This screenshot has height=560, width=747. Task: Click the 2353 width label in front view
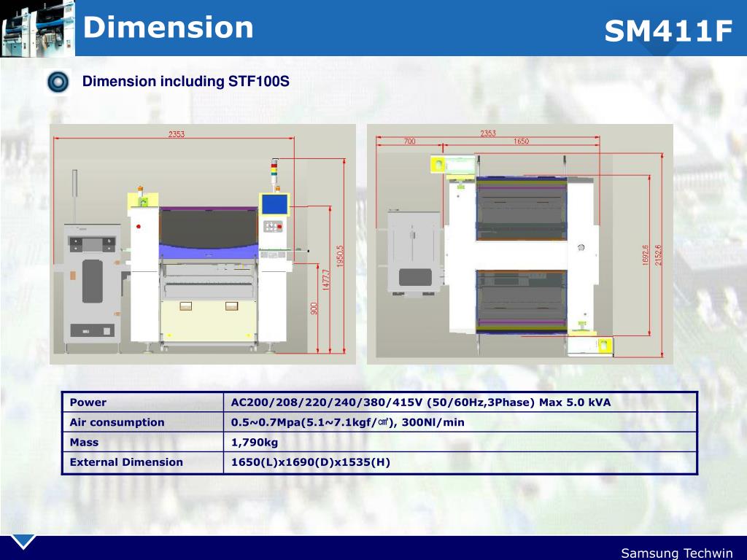click(x=177, y=134)
